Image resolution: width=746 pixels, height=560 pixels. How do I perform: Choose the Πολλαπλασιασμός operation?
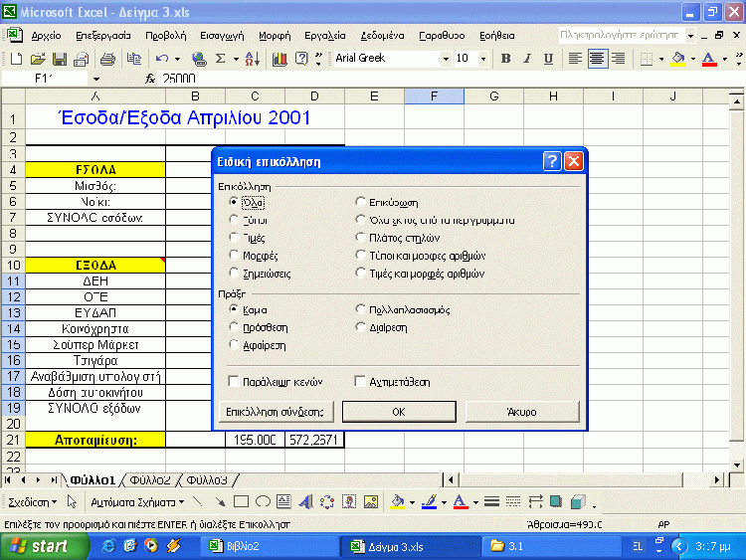click(403, 309)
